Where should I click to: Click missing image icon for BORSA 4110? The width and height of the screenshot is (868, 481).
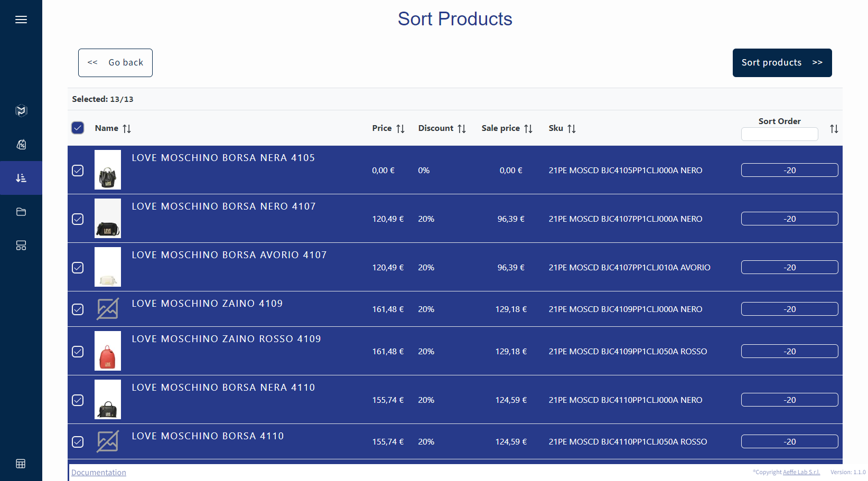(x=108, y=441)
